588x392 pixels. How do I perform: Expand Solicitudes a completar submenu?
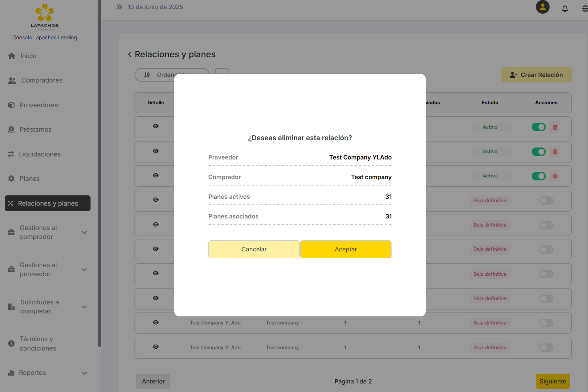click(x=84, y=307)
